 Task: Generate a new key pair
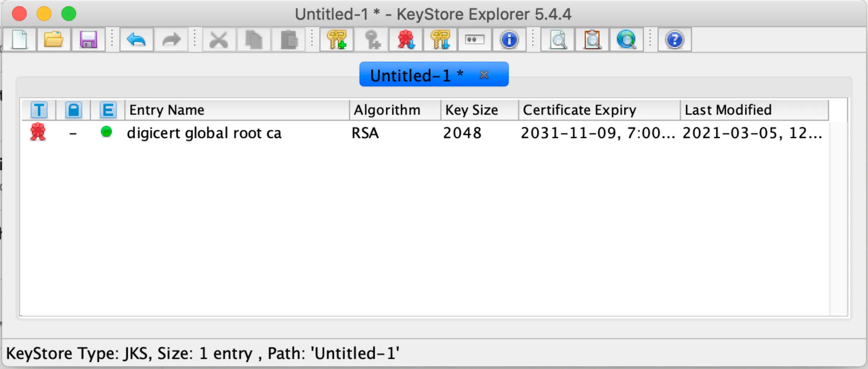click(337, 39)
